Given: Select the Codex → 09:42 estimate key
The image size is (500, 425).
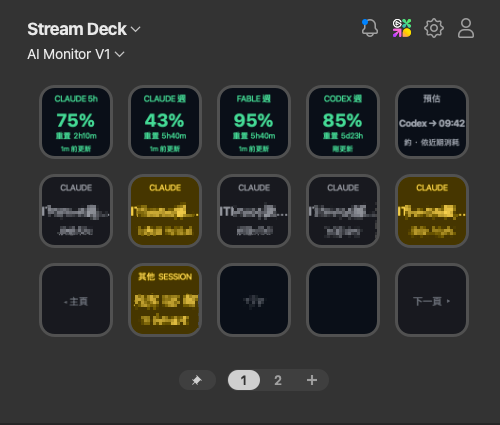Looking at the screenshot, I should 432,122.
